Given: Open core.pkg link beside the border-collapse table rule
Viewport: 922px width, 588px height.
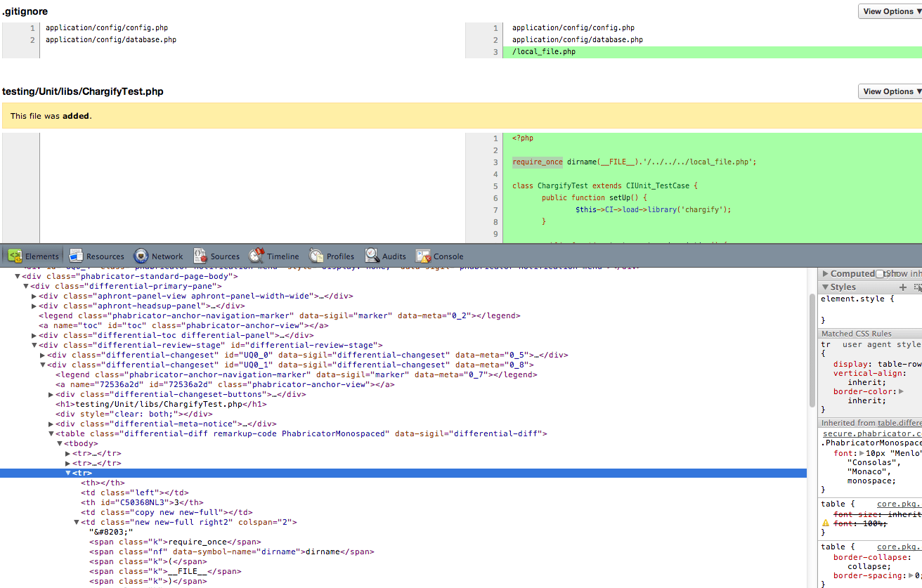Looking at the screenshot, I should click(899, 547).
